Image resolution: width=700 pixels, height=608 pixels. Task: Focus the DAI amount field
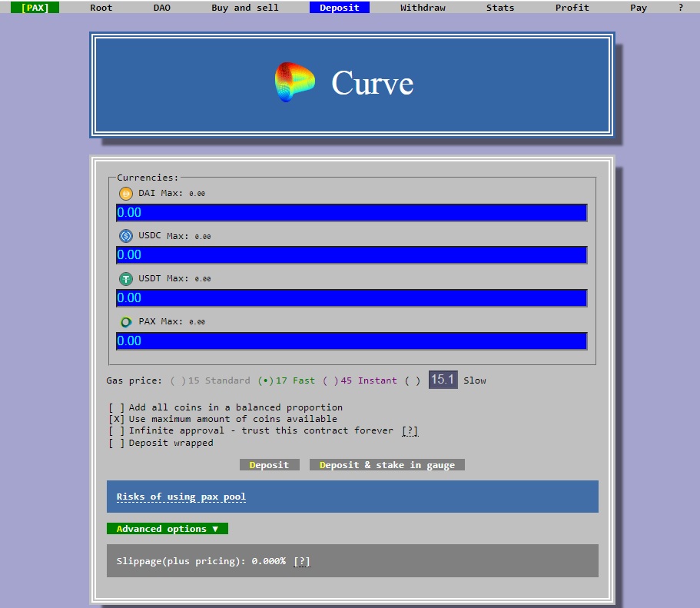pyautogui.click(x=351, y=213)
